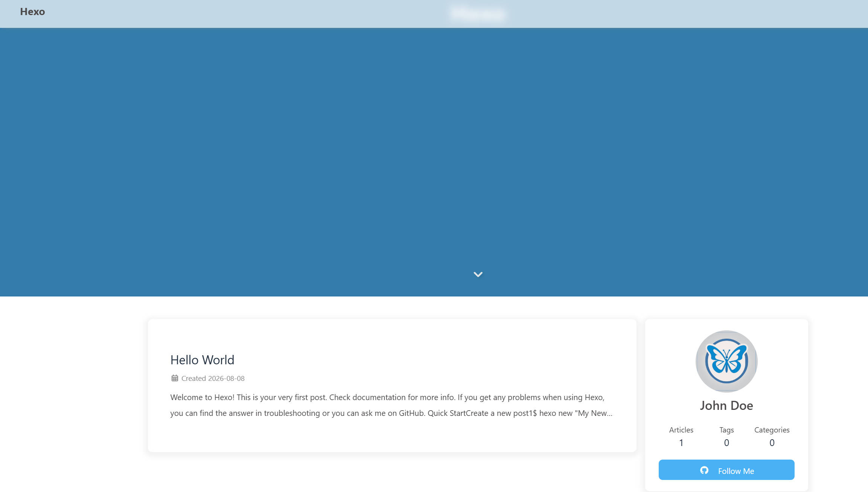Click the Hello World post excerpt text
This screenshot has width=868, height=492.
[x=391, y=405]
